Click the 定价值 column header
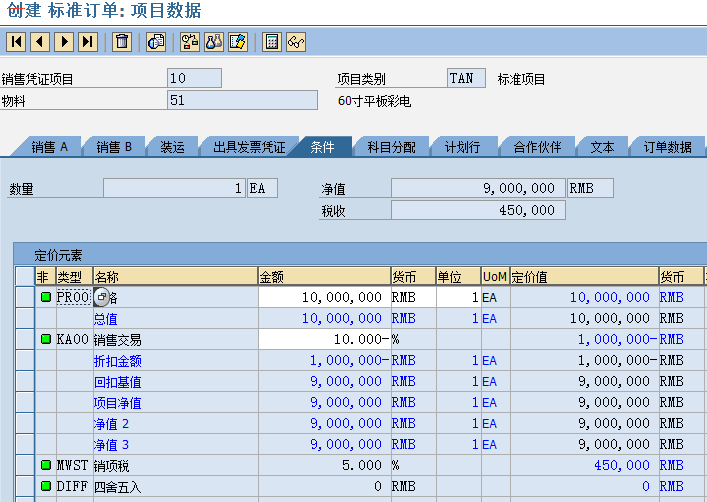Viewport: 707px width, 502px height. (584, 276)
